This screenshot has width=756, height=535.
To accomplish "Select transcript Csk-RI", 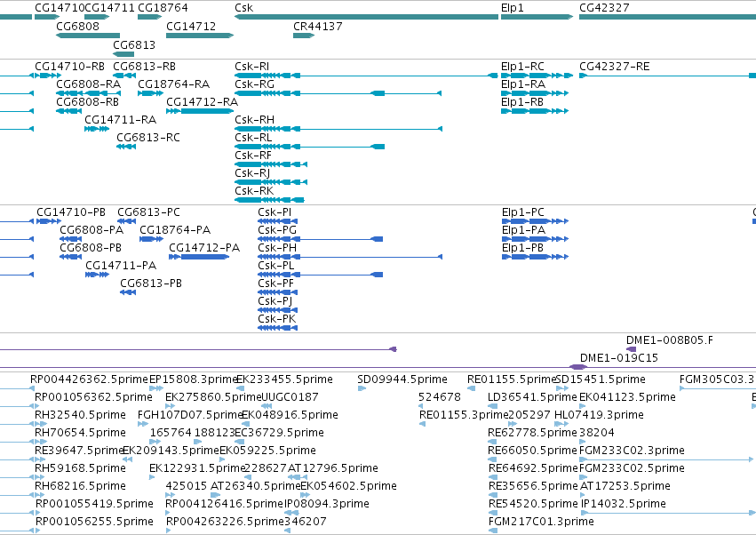I will [x=366, y=76].
